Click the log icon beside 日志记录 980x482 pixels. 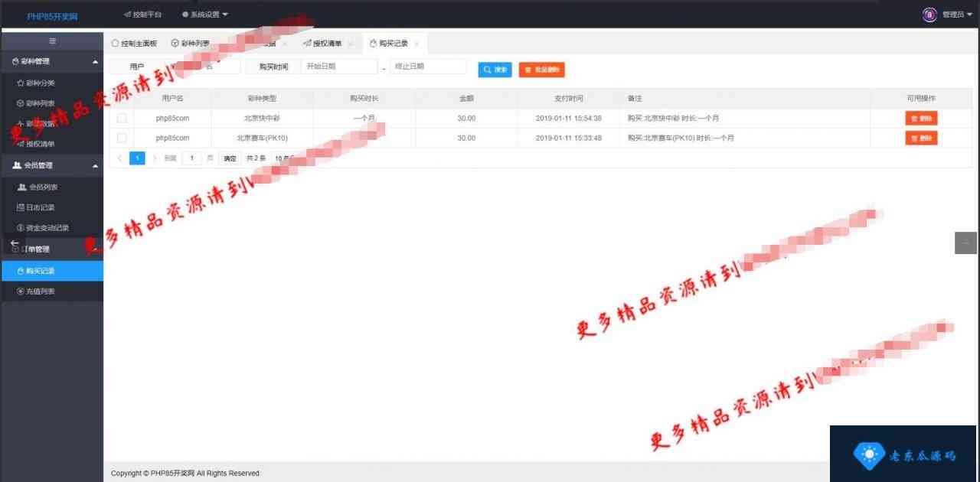coord(21,207)
